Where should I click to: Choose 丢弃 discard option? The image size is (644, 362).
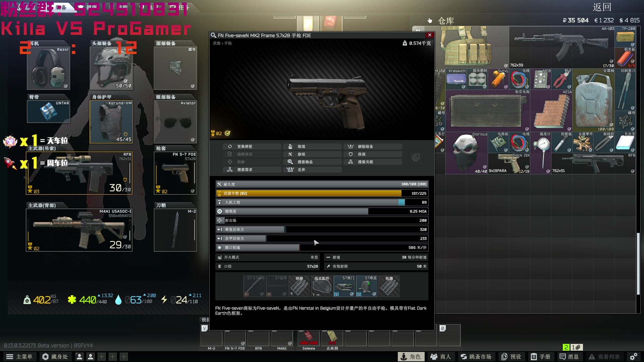click(312, 170)
